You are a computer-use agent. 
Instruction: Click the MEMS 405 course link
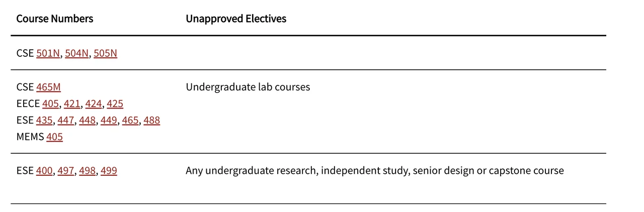pyautogui.click(x=54, y=137)
